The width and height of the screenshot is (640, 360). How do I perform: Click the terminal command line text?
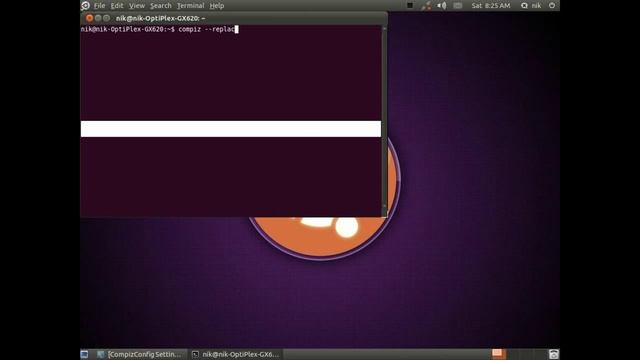[159, 29]
